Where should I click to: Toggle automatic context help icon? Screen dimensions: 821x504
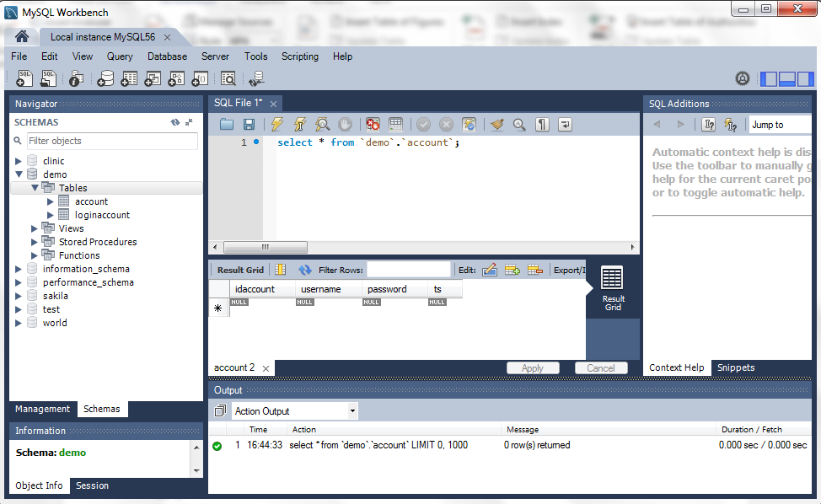pyautogui.click(x=731, y=125)
